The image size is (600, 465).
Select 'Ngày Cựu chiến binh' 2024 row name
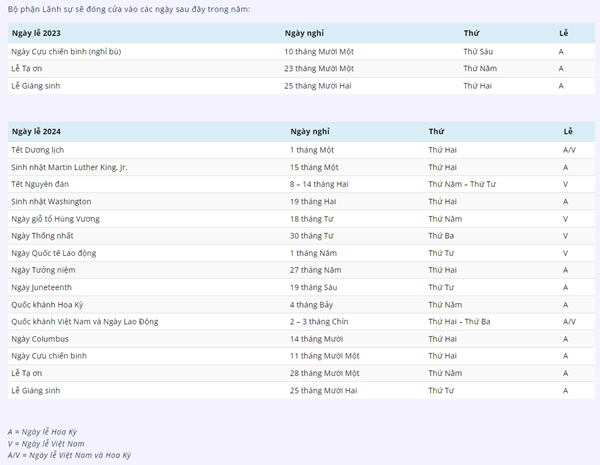pyautogui.click(x=49, y=356)
